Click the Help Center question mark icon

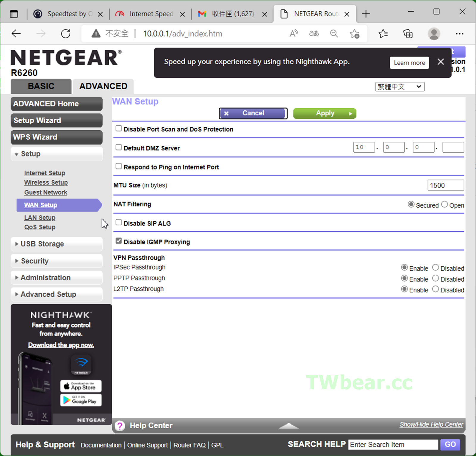click(120, 426)
